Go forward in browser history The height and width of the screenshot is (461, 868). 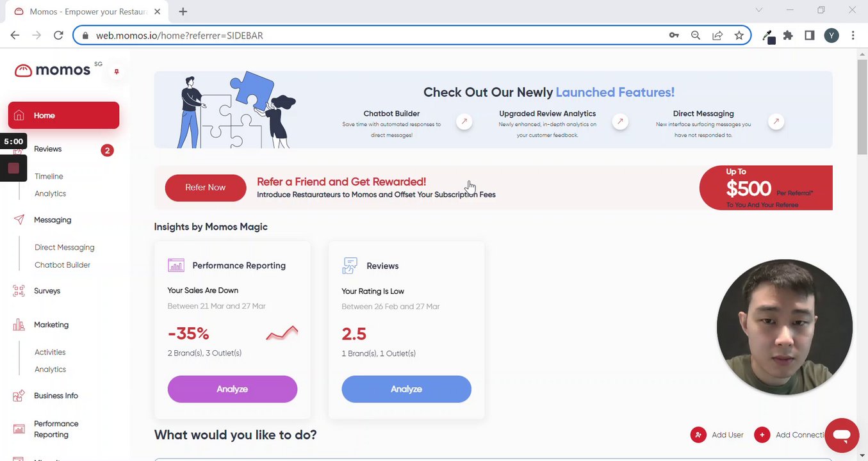[x=37, y=35]
